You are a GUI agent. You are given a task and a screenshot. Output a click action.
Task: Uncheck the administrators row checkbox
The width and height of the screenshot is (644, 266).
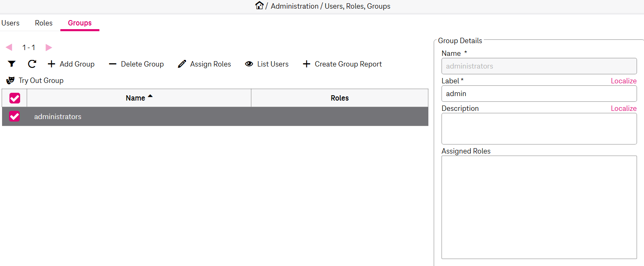click(14, 117)
